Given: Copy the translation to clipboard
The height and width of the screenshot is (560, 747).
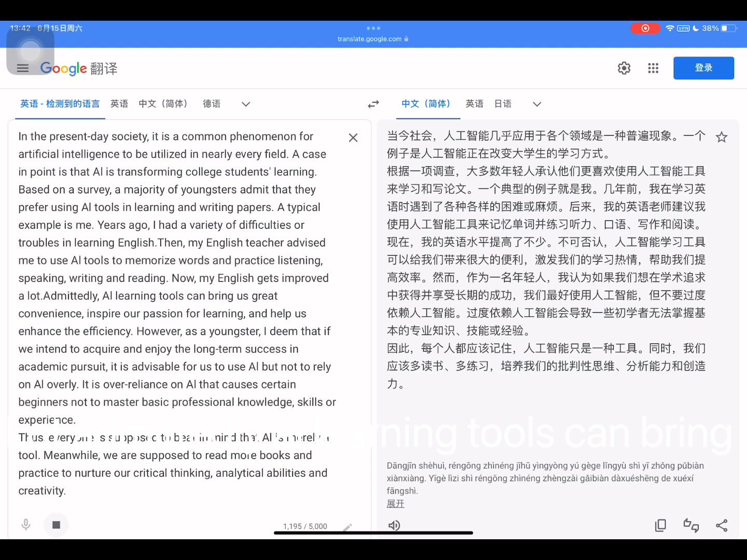Looking at the screenshot, I should (x=660, y=525).
